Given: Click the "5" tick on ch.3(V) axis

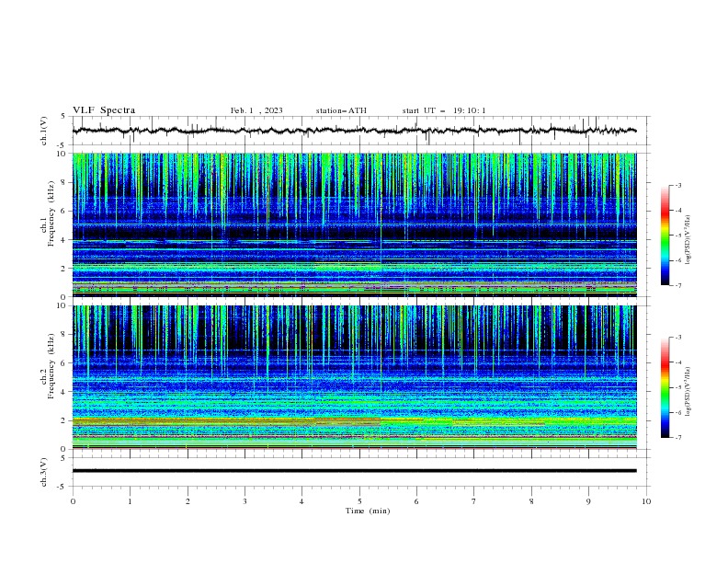Looking at the screenshot, I should 64,458.
